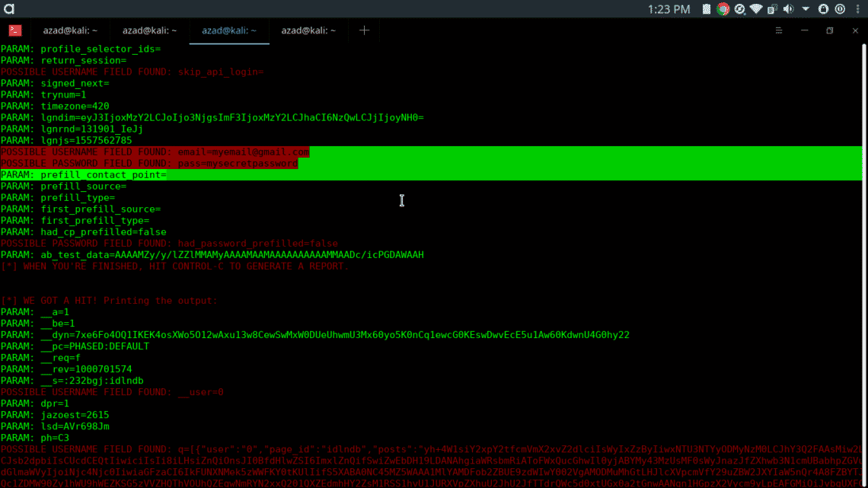Switch to the second azad@kali tab
This screenshot has width=868, height=488.
pyautogui.click(x=149, y=30)
